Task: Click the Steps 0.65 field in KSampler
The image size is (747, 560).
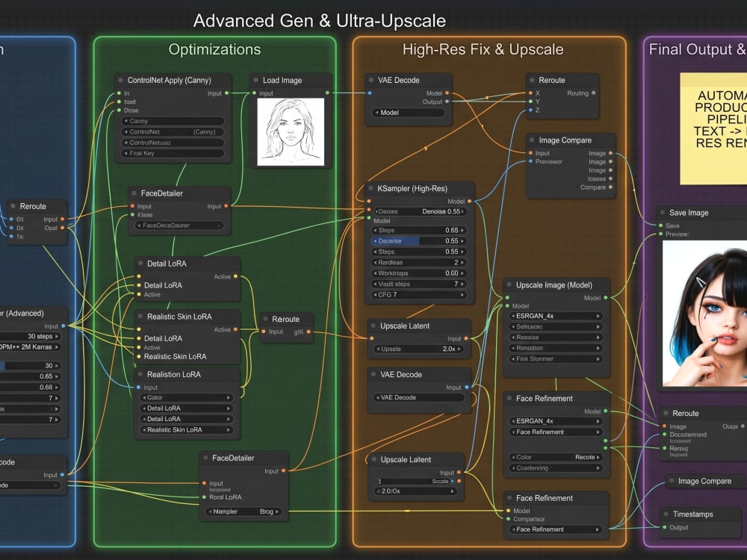Action: click(x=419, y=231)
